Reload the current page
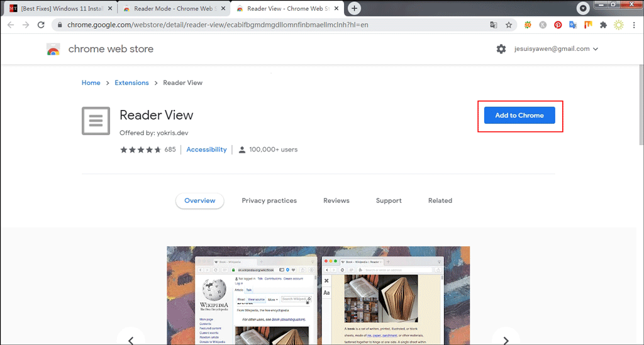 coord(41,25)
